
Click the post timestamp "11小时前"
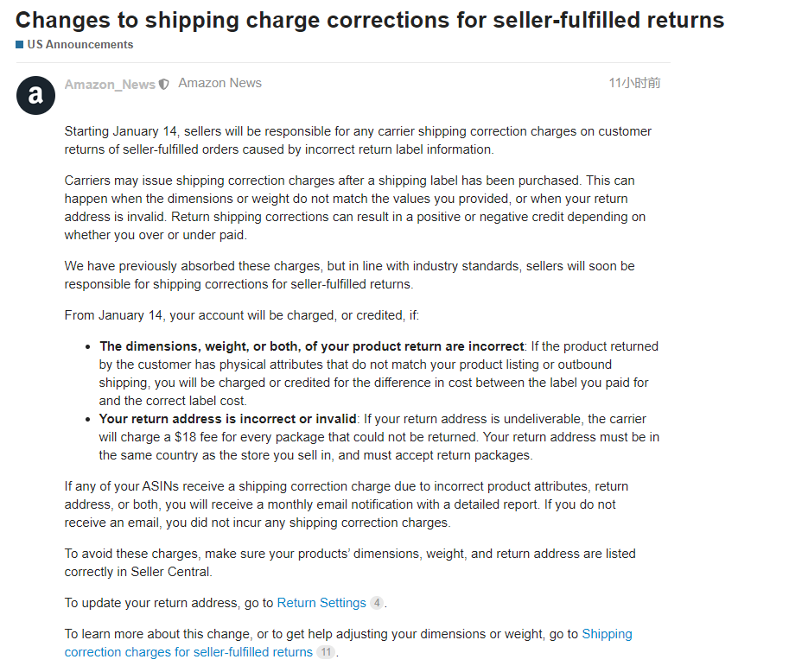click(x=634, y=83)
